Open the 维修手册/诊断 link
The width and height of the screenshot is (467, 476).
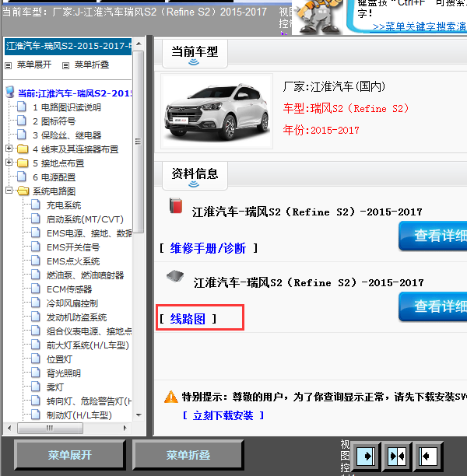208,248
